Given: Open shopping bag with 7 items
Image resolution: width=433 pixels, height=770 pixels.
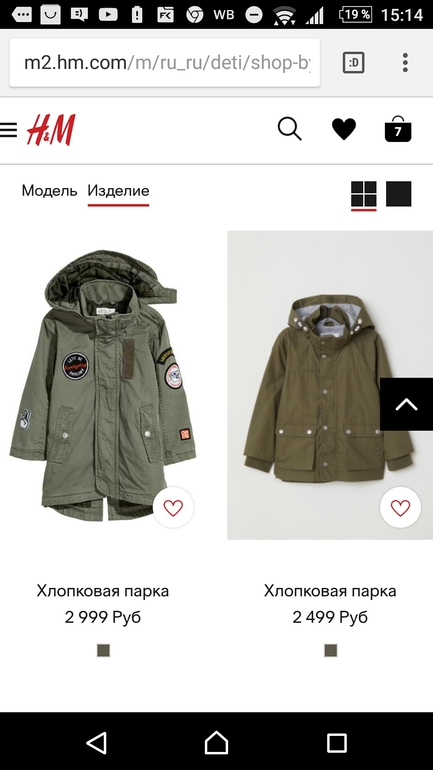Looking at the screenshot, I should click(398, 129).
